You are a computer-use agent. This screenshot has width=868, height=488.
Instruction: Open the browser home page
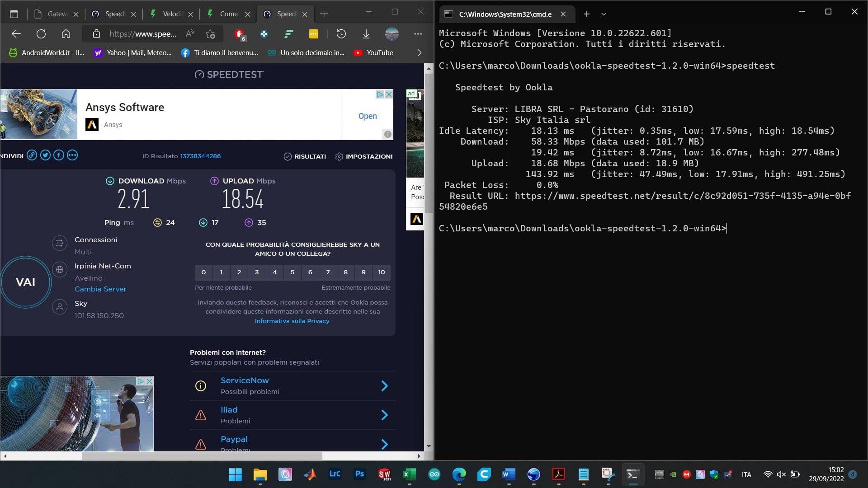click(66, 34)
